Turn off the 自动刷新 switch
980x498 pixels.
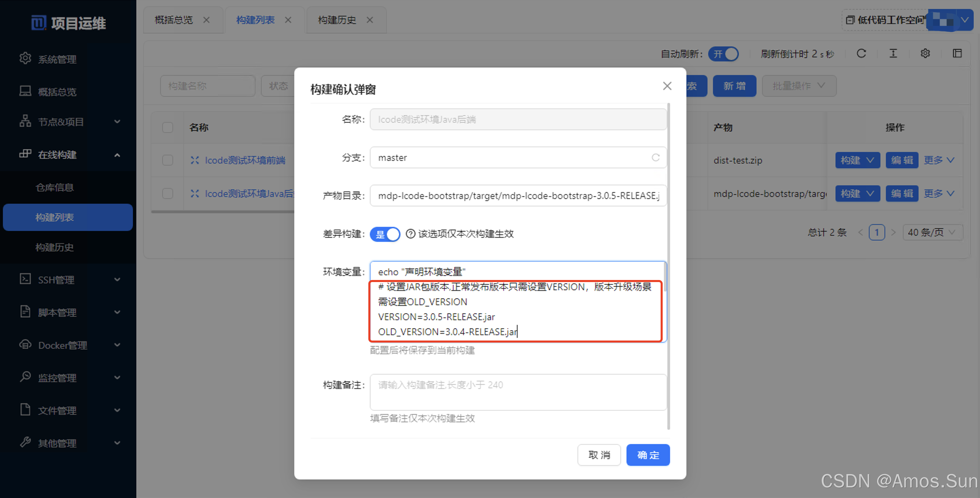723,54
